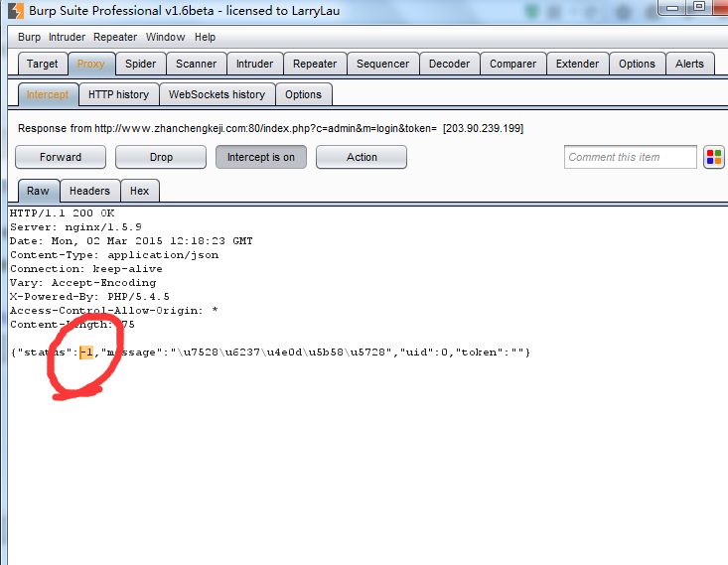Open the Repeater menu in menu bar
This screenshot has height=565, width=728.
[x=115, y=37]
